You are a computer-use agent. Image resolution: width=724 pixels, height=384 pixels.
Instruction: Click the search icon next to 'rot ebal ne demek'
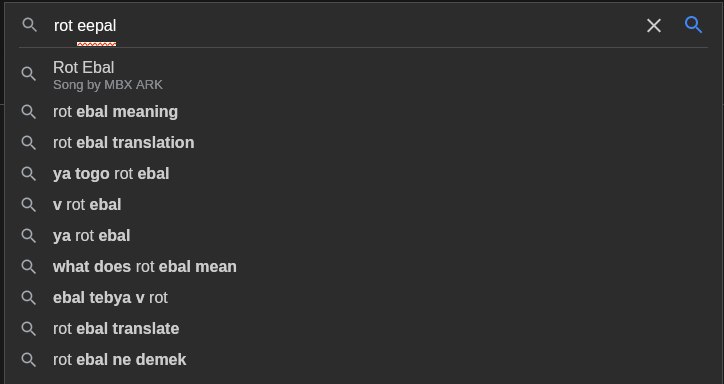tap(29, 359)
